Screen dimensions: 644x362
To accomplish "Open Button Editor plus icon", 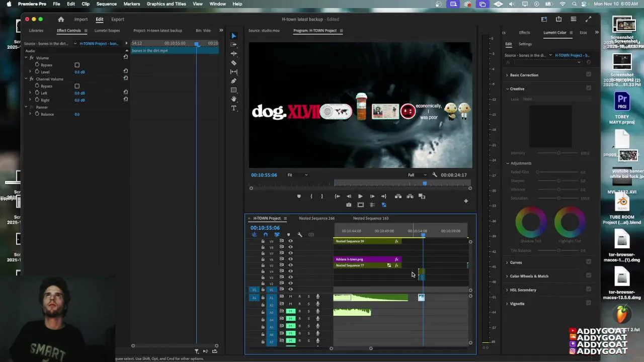I will 466,201.
